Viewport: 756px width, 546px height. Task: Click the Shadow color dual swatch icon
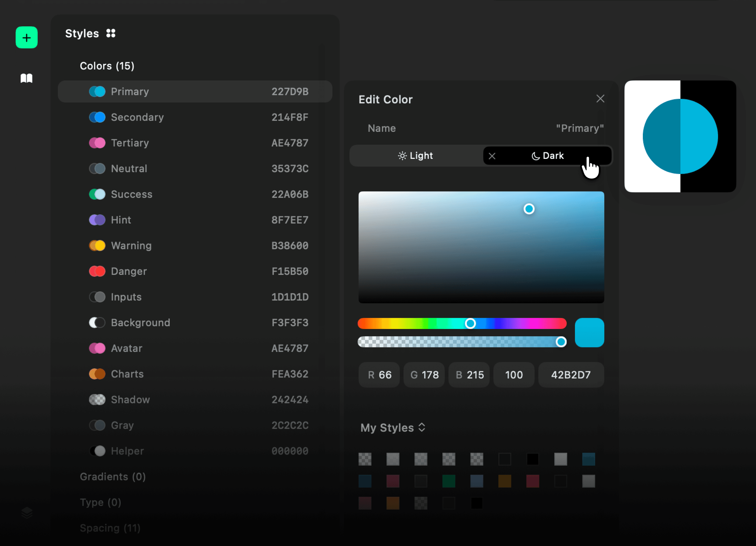coord(97,399)
